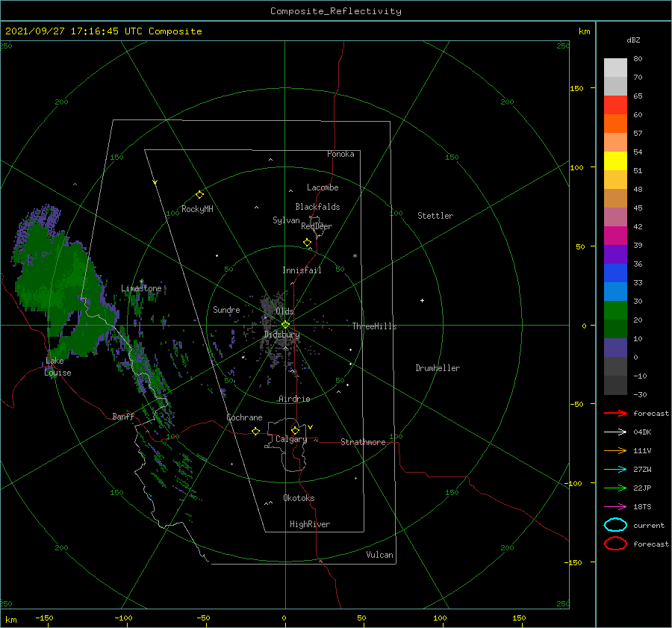The width and height of the screenshot is (672, 628).
Task: Select the yellow diamond at the radar center
Action: click(285, 325)
